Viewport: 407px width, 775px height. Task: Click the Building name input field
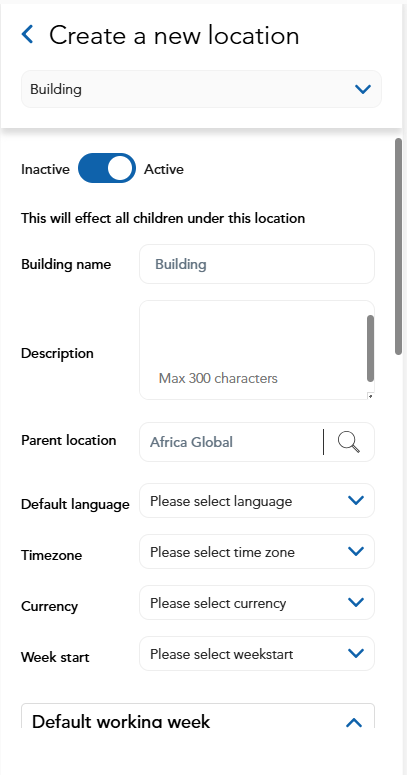257,264
